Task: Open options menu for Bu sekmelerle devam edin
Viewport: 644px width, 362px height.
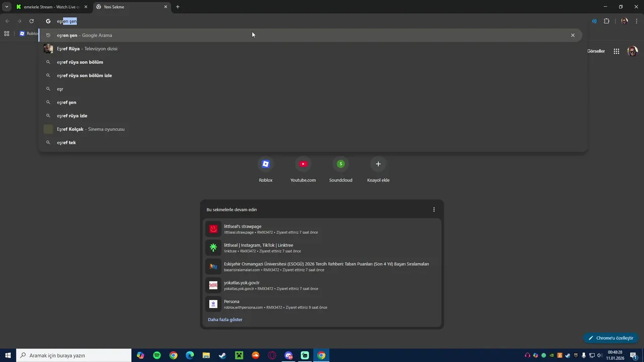Action: coord(434,210)
